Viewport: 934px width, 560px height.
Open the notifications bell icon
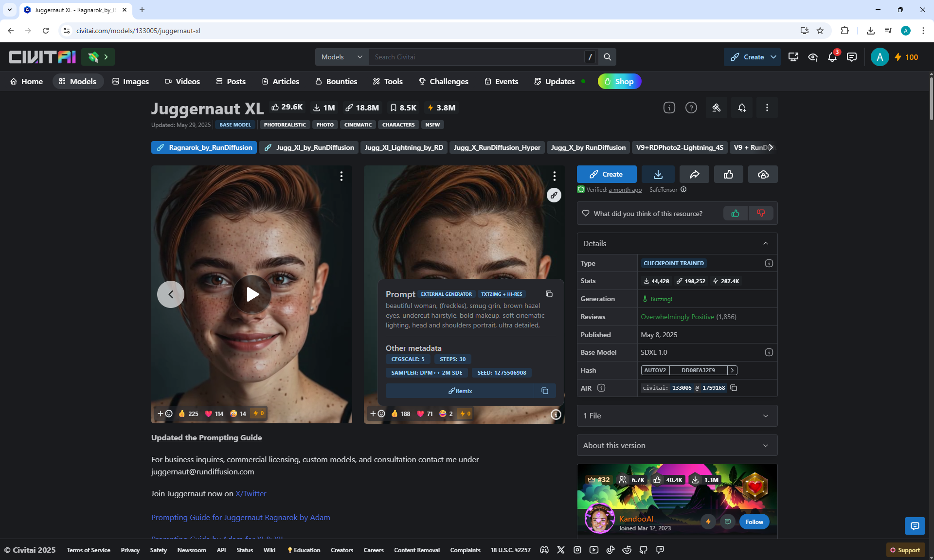coord(832,57)
